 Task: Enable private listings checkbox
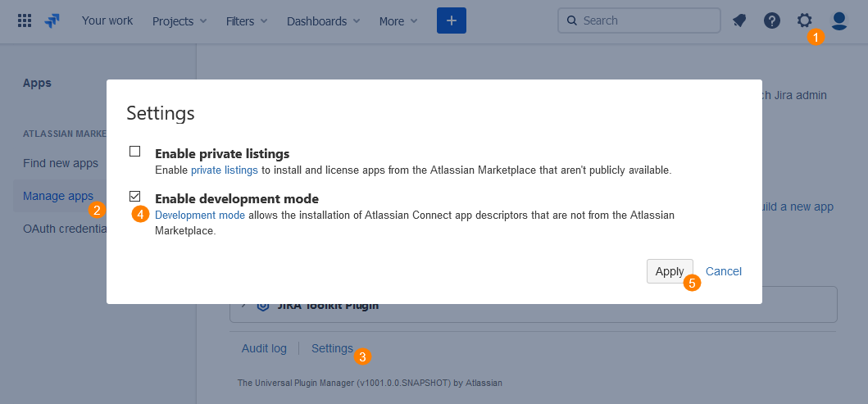[135, 152]
